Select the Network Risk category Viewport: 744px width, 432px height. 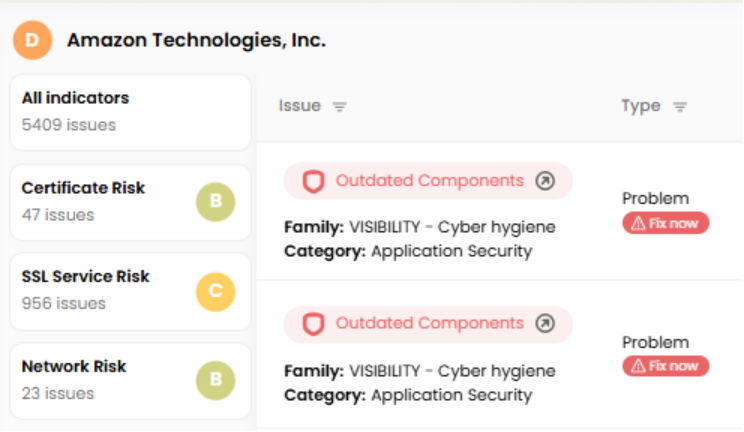[x=100, y=380]
